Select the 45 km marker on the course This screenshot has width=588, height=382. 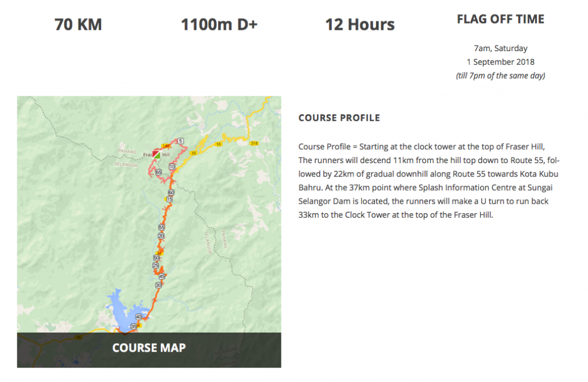[162, 276]
